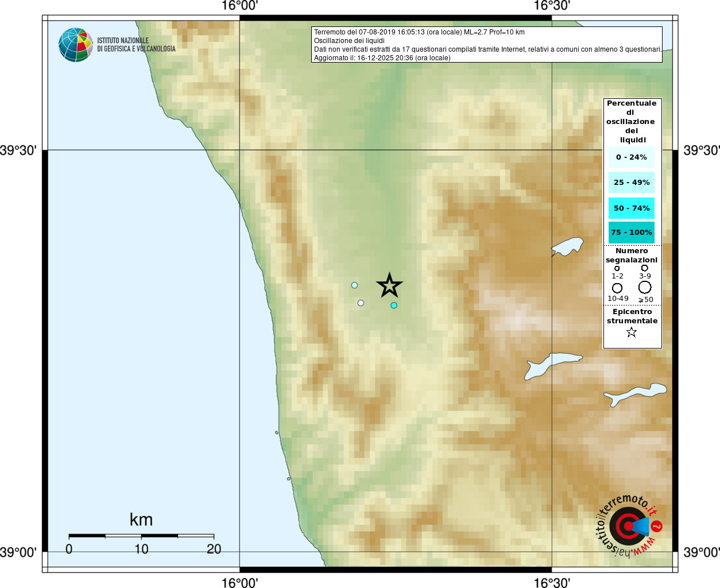Click the top 16°30' longitude label
This screenshot has height=588, width=720.
[552, 6]
